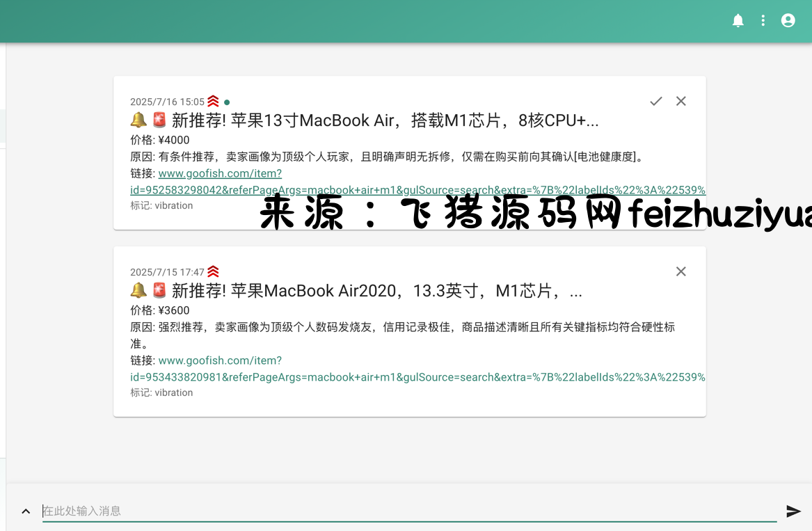812x531 pixels.
Task: Dismiss the ¥3600 MacBook Air2020 notification
Action: (681, 271)
